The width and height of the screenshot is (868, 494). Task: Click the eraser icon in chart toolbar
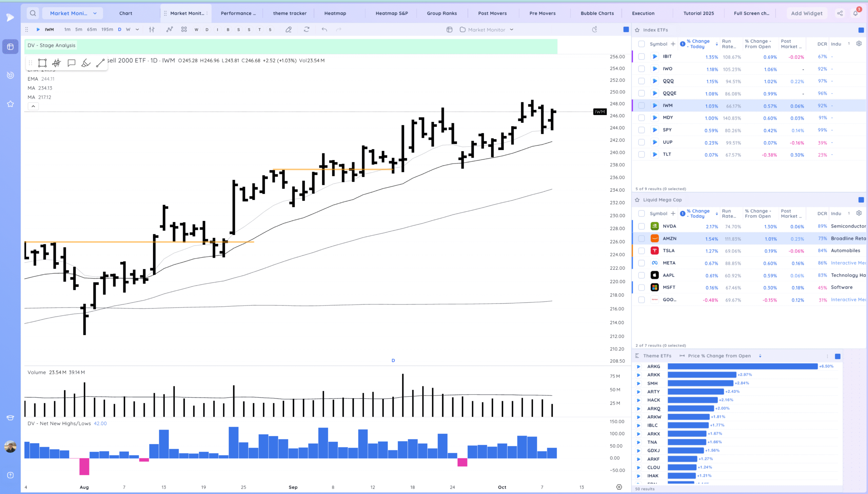pyautogui.click(x=289, y=29)
